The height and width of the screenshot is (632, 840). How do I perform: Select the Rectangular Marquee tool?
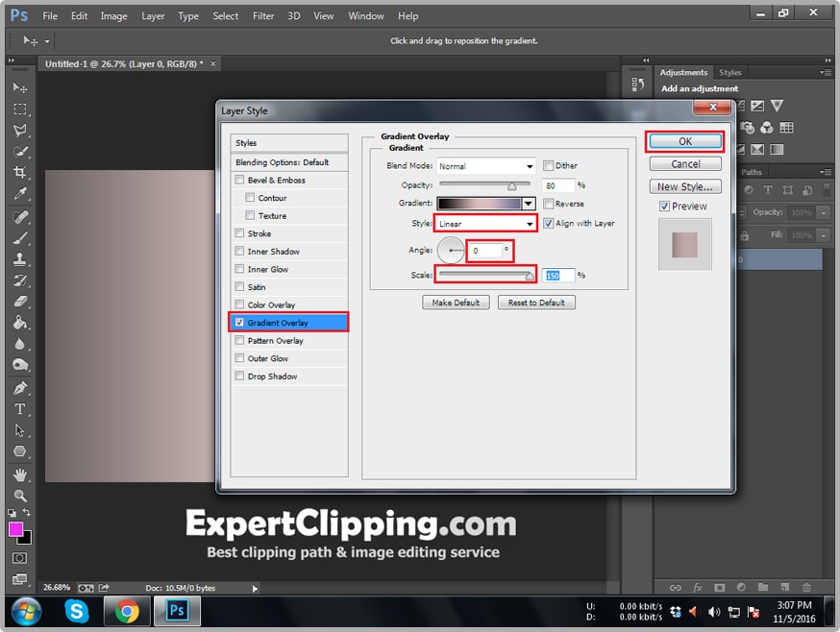click(x=20, y=109)
